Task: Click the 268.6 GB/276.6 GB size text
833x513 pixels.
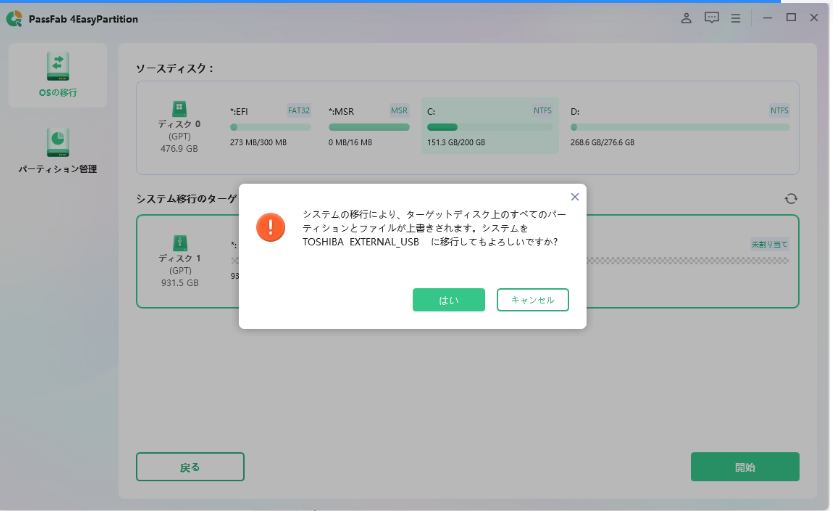Action: coord(602,142)
